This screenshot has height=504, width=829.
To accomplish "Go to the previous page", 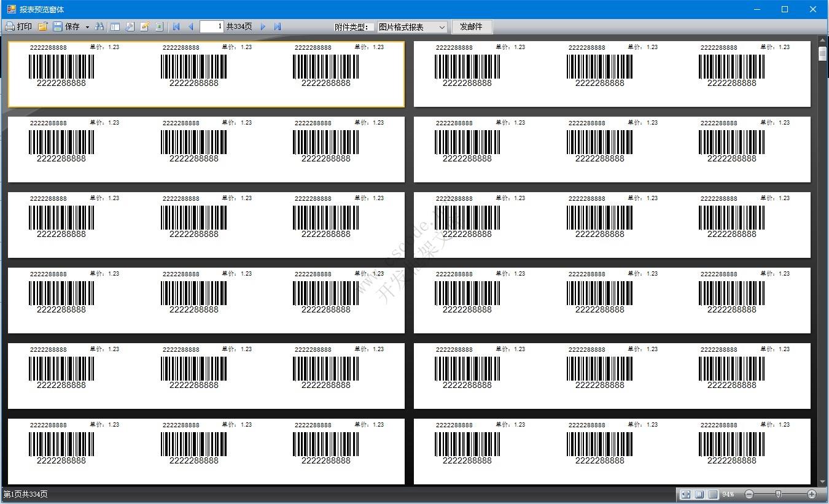I will [x=191, y=27].
